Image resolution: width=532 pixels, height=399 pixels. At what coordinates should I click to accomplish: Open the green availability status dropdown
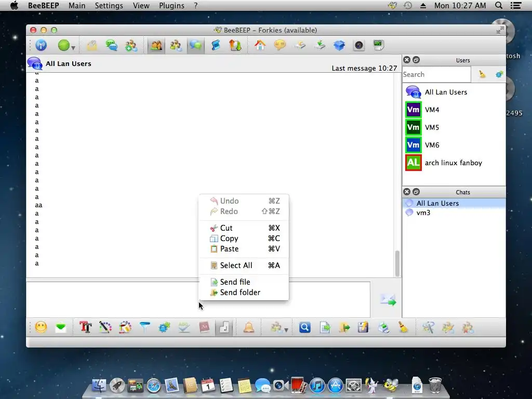(x=66, y=46)
